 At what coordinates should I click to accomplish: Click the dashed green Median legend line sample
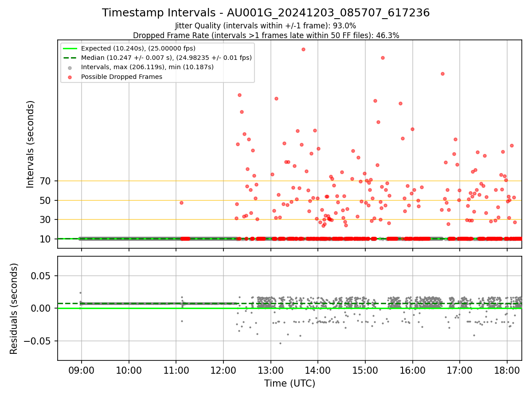(x=70, y=58)
